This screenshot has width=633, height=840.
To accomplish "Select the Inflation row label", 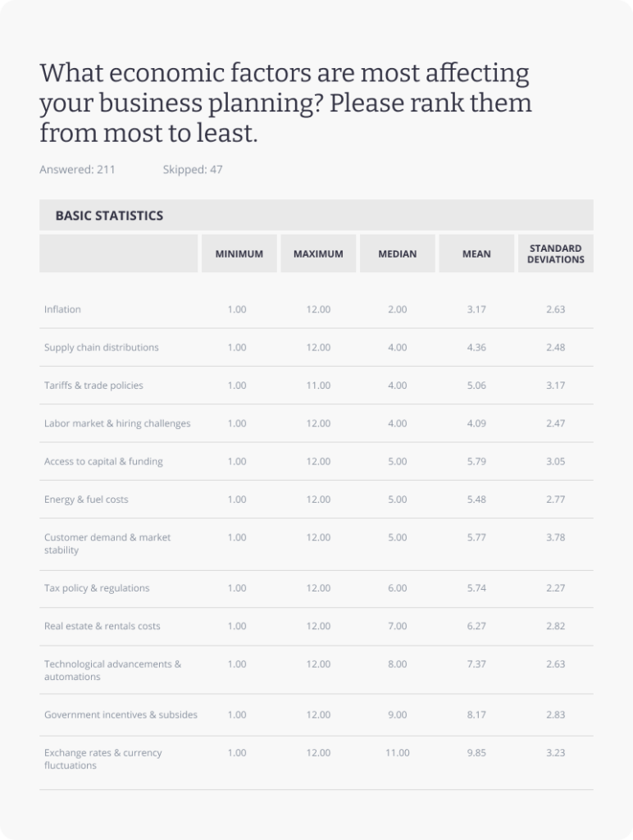I will click(62, 309).
